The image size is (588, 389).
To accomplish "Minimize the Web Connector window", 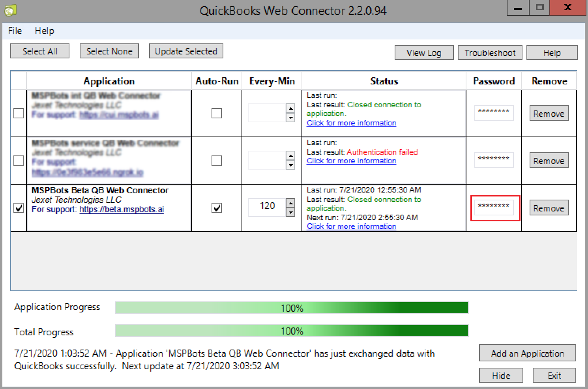I will 518,8.
